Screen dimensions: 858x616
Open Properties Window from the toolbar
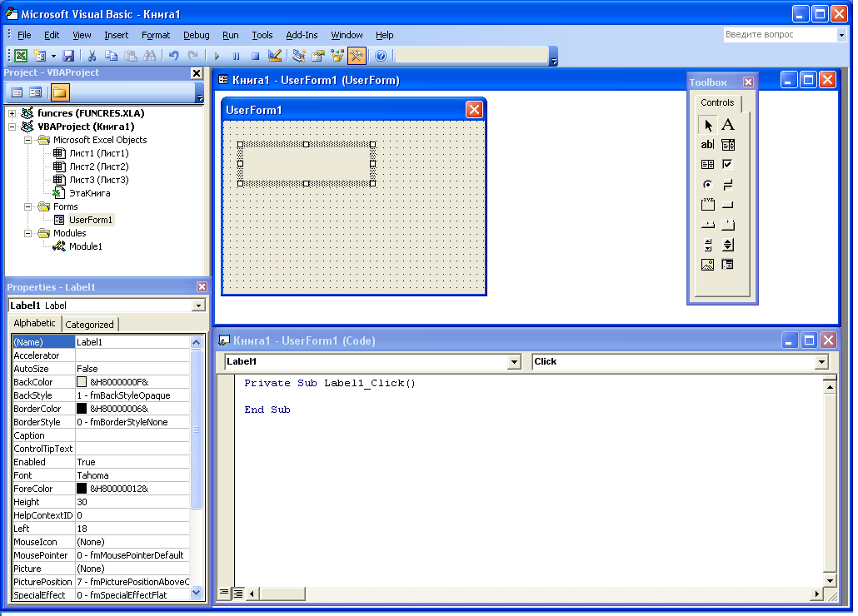coord(318,56)
